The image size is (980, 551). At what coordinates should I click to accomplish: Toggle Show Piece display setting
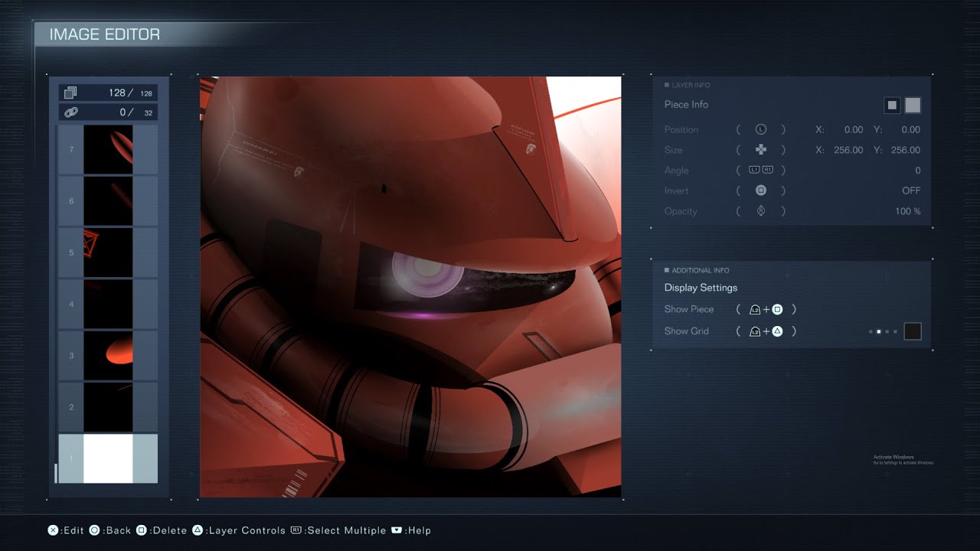click(689, 309)
